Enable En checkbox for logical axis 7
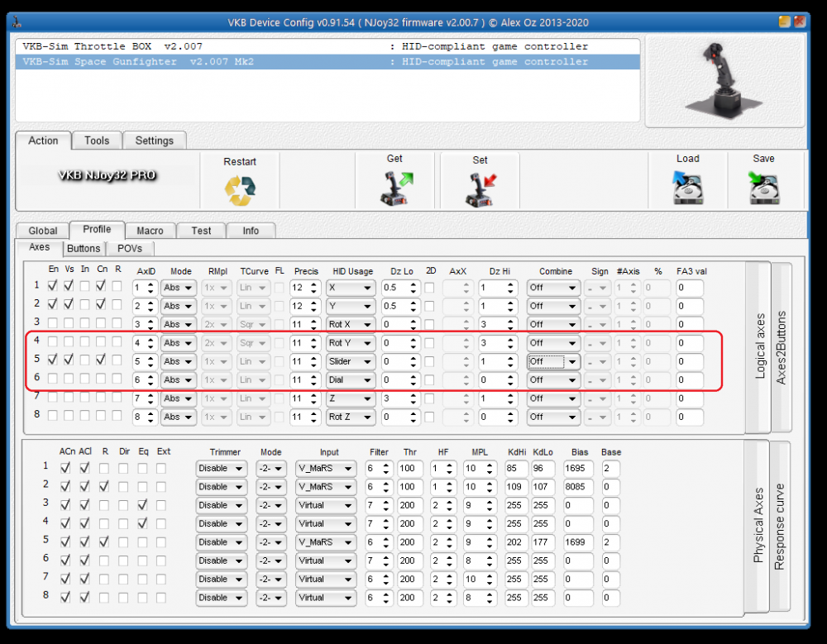 52,397
